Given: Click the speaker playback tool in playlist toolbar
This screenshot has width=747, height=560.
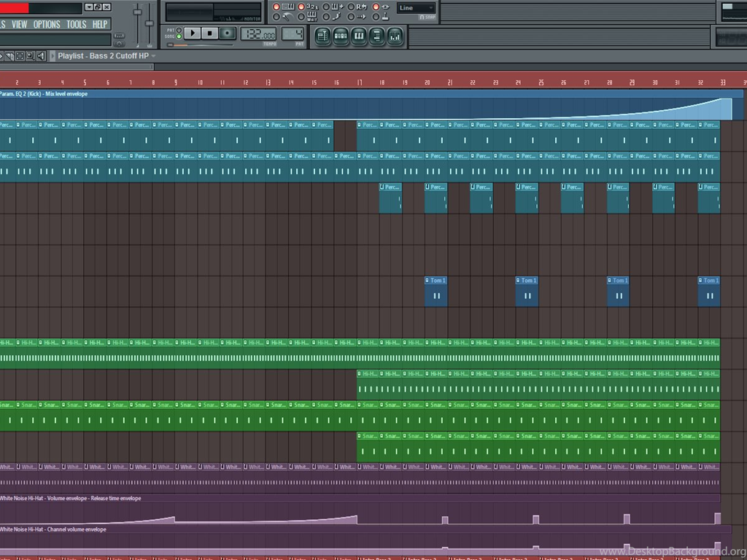Looking at the screenshot, I should pyautogui.click(x=42, y=56).
